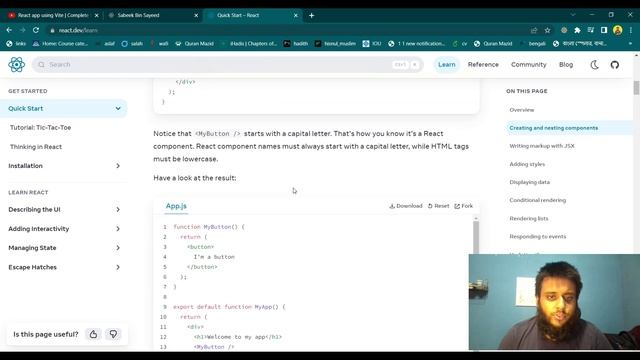Open Chrome side panel icon
The height and width of the screenshot is (360, 640).
pos(604,30)
